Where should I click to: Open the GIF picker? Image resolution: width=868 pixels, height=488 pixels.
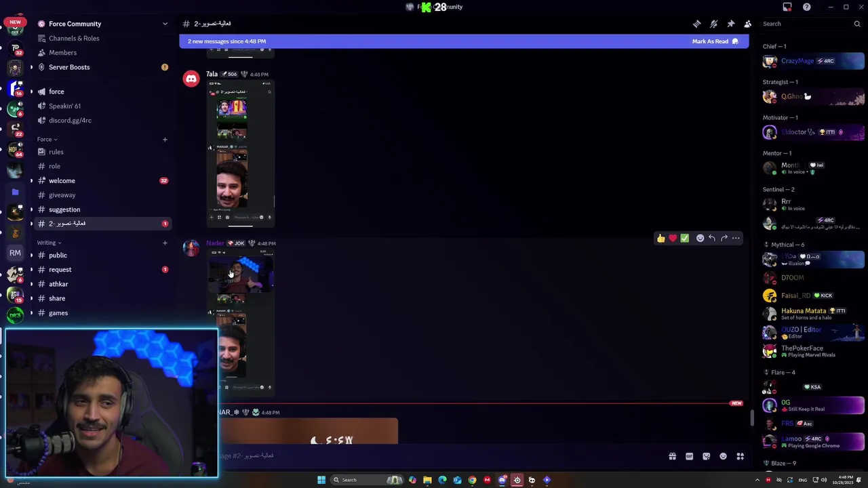pos(689,456)
